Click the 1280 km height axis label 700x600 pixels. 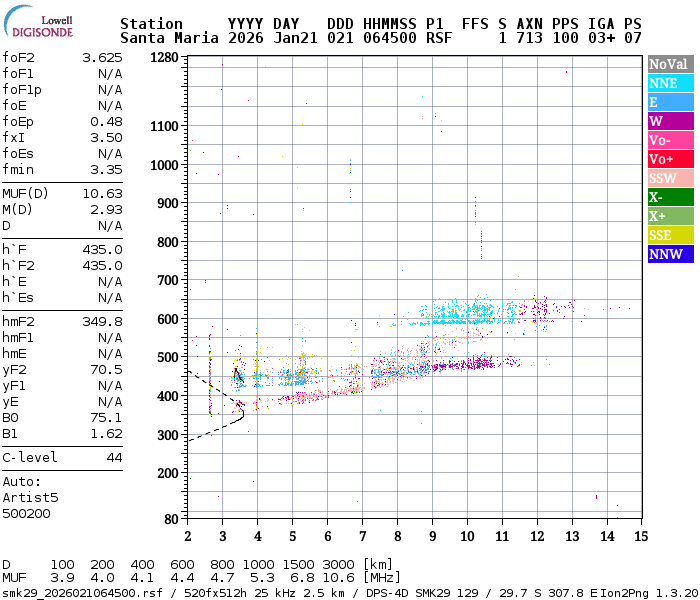(x=165, y=58)
